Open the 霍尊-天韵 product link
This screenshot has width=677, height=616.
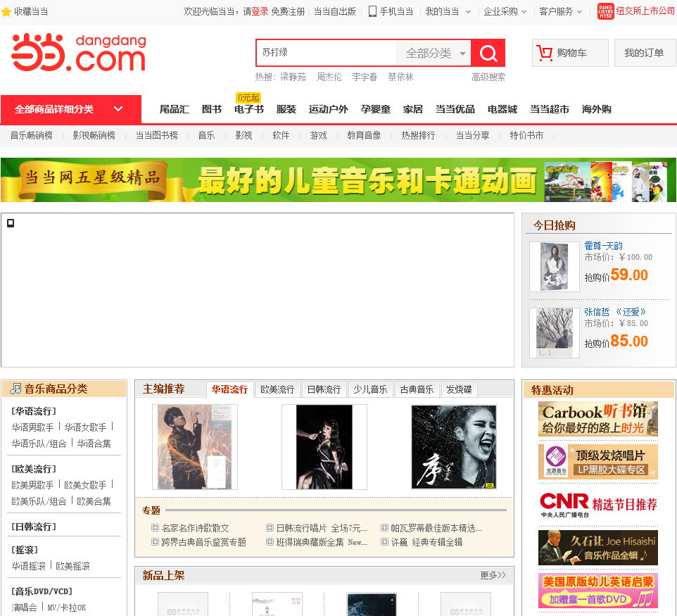(x=603, y=246)
